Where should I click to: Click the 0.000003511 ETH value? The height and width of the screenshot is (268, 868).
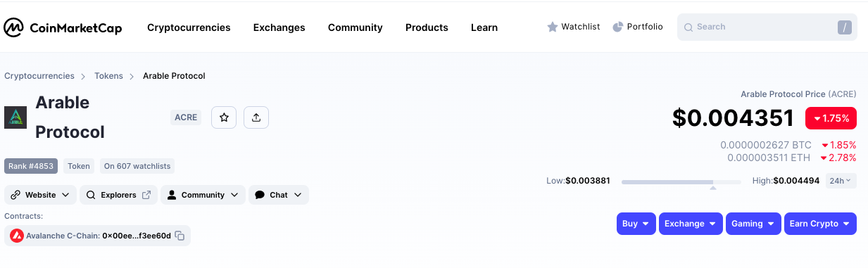pos(769,158)
